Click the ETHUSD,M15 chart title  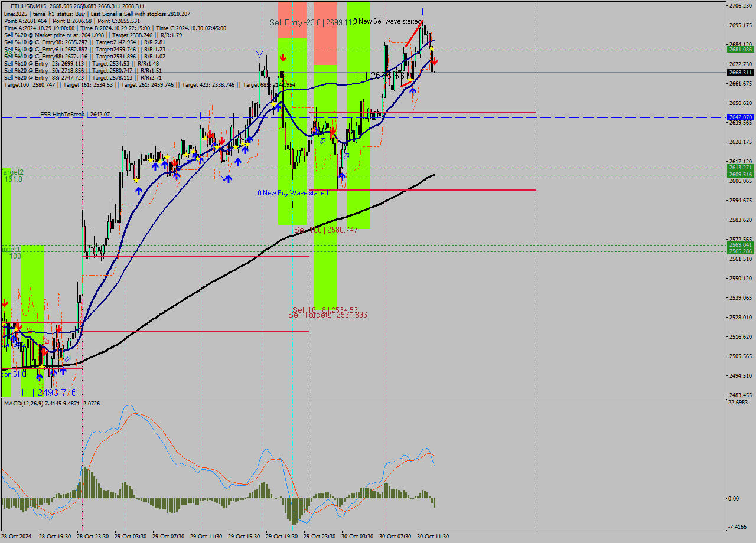tap(27, 6)
